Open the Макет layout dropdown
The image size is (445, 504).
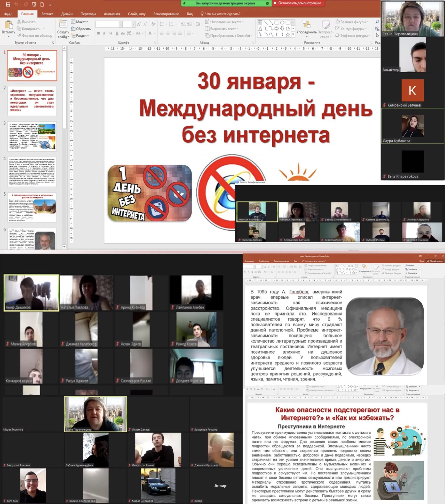click(x=79, y=22)
